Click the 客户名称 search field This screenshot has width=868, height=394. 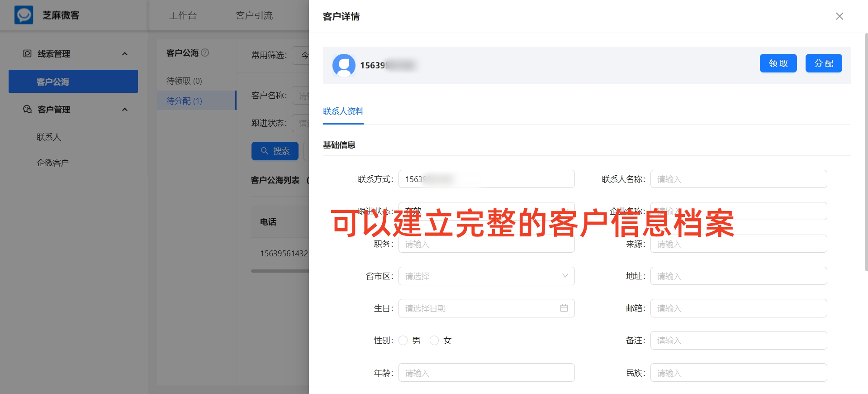[x=301, y=96]
